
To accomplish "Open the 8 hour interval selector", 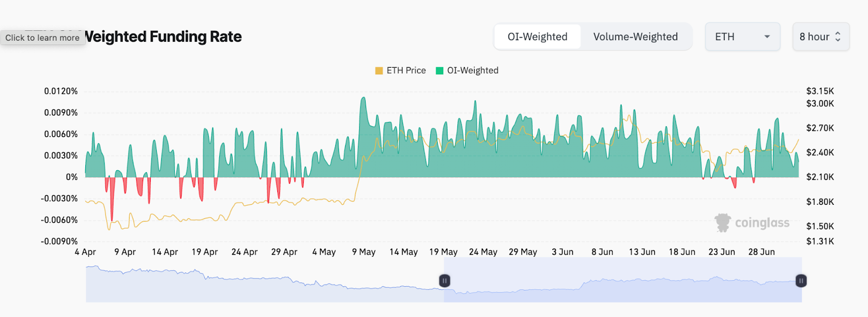I will click(x=820, y=37).
